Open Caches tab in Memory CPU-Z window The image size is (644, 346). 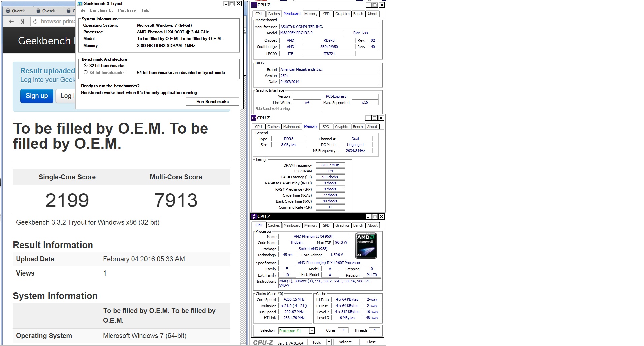(273, 127)
